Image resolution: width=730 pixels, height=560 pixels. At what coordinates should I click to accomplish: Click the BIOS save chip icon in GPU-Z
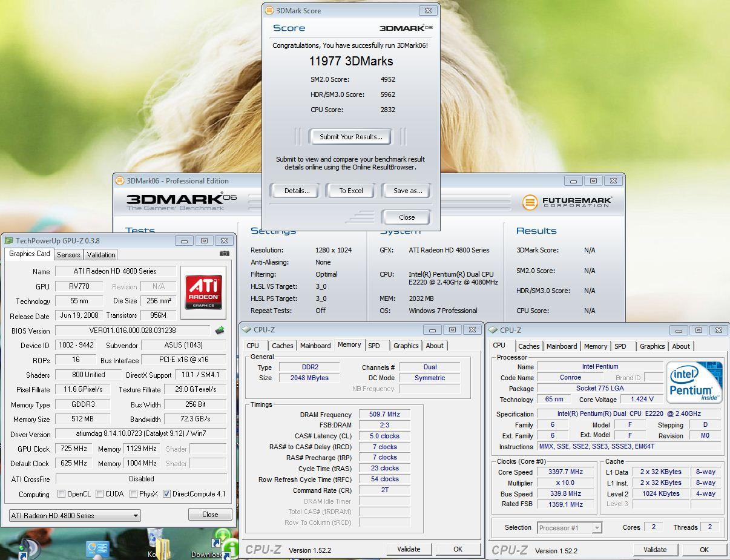220,331
